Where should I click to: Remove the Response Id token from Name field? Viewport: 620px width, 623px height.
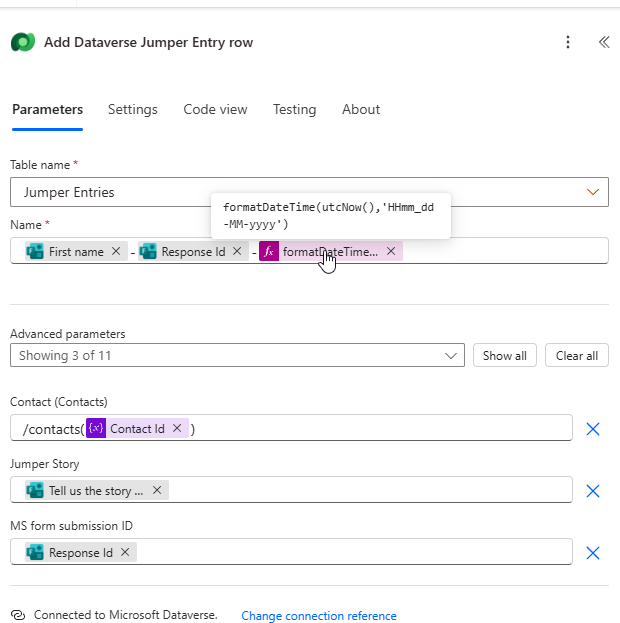point(238,252)
